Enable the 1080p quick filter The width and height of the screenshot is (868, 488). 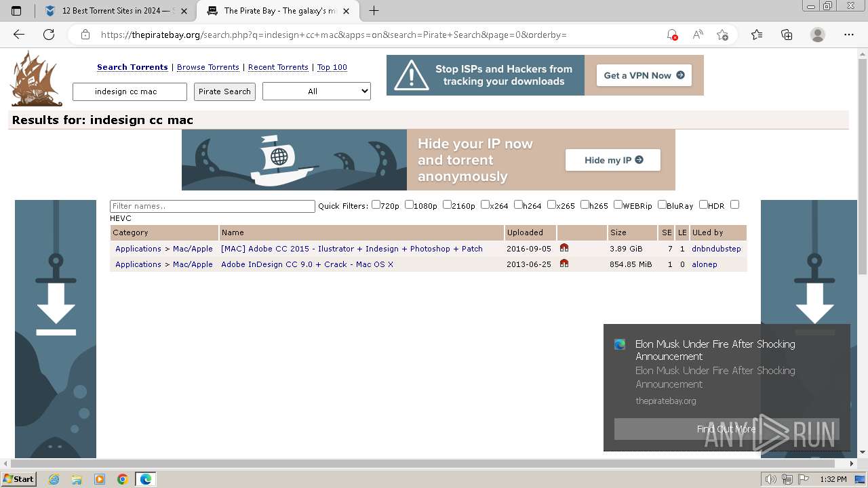pyautogui.click(x=409, y=205)
